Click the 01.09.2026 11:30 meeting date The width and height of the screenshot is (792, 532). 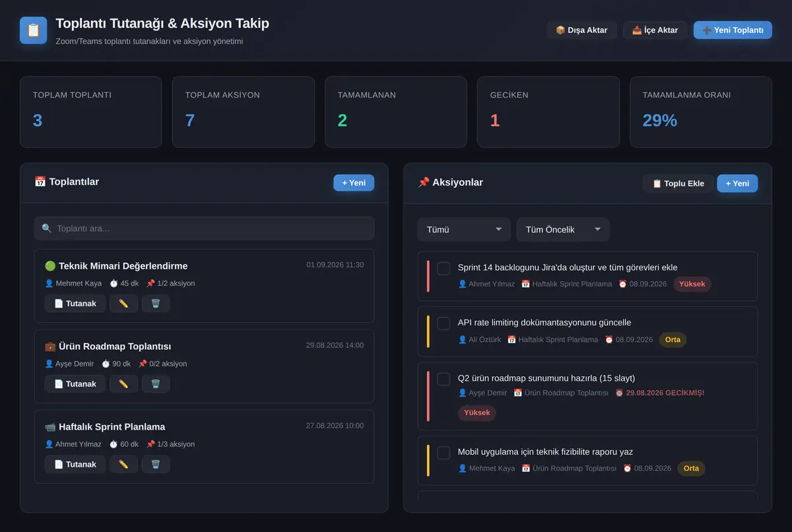pos(335,265)
